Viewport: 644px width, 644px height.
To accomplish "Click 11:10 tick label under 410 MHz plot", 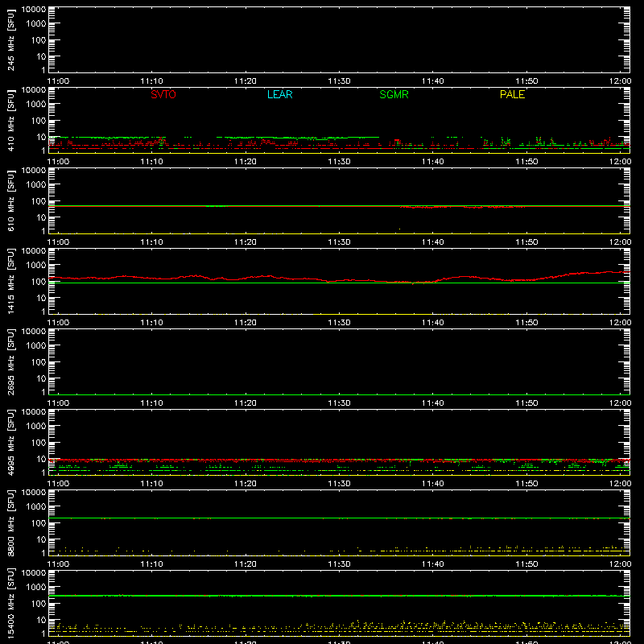I will click(151, 162).
